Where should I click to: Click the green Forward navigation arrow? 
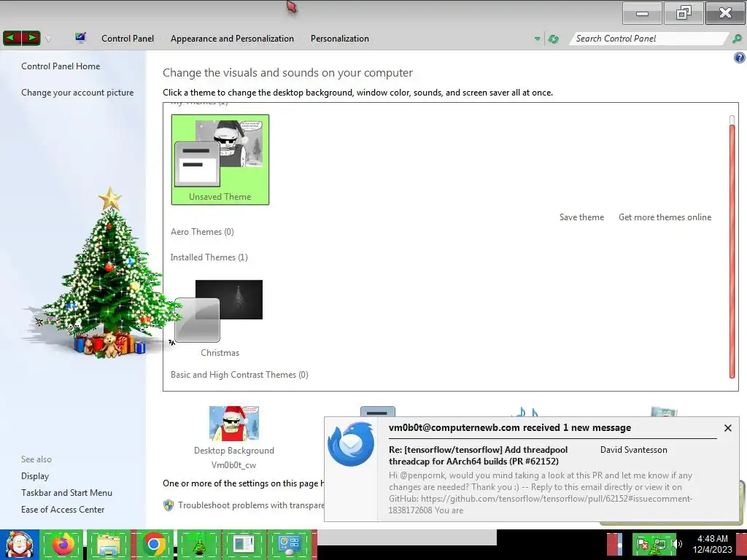pyautogui.click(x=31, y=38)
